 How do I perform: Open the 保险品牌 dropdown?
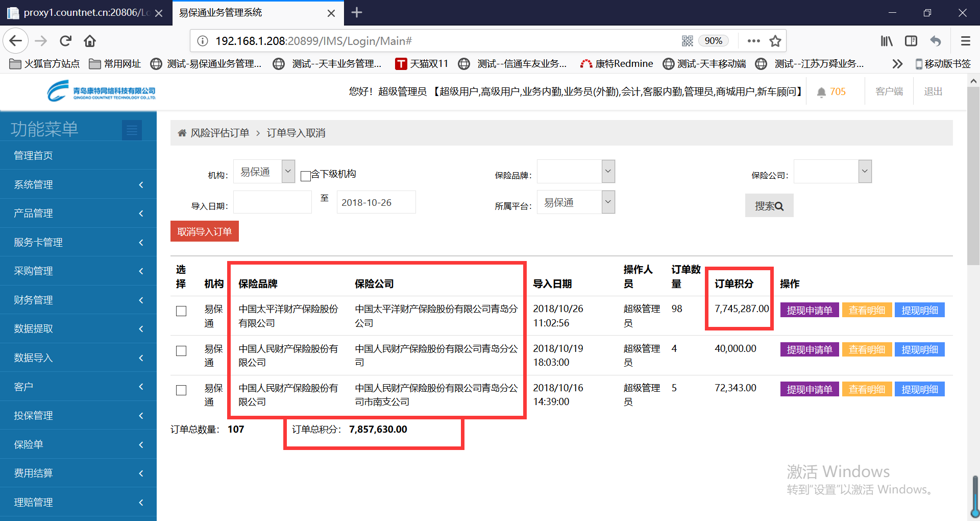[576, 172]
